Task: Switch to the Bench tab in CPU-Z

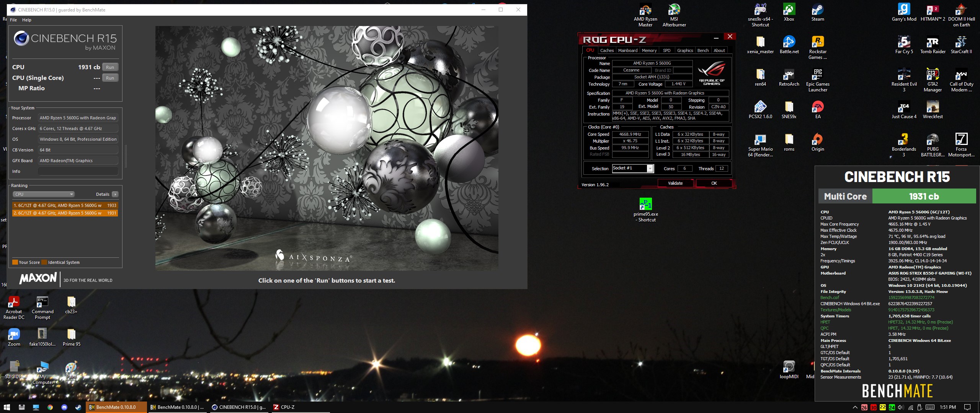Action: 703,50
